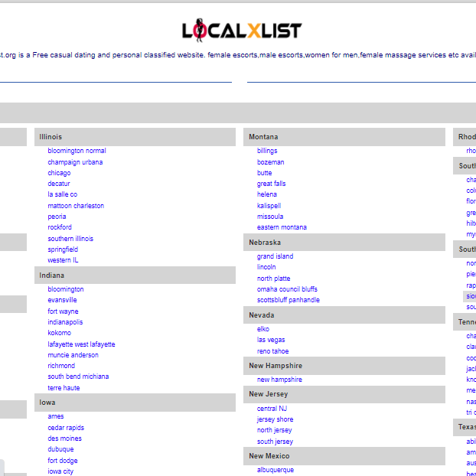The height and width of the screenshot is (476, 476).
Task: Open the western IL link
Action: (63, 260)
